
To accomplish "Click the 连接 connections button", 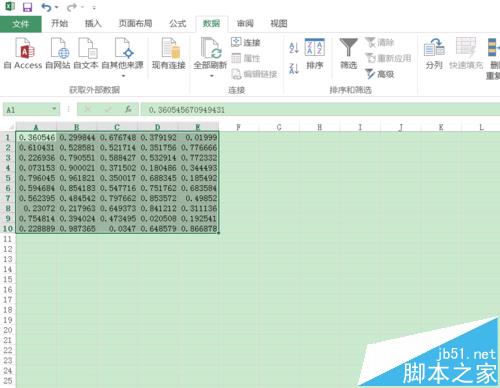I will click(x=246, y=42).
